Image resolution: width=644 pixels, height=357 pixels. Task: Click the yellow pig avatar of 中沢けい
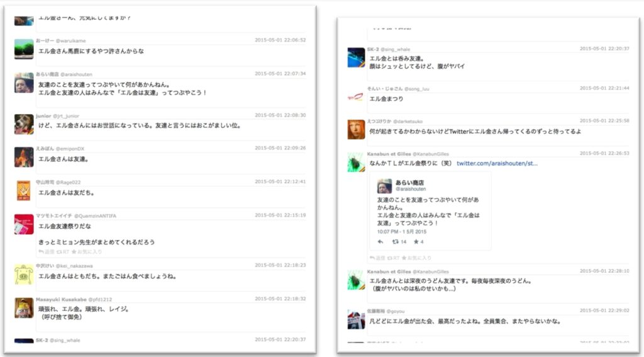click(x=24, y=275)
